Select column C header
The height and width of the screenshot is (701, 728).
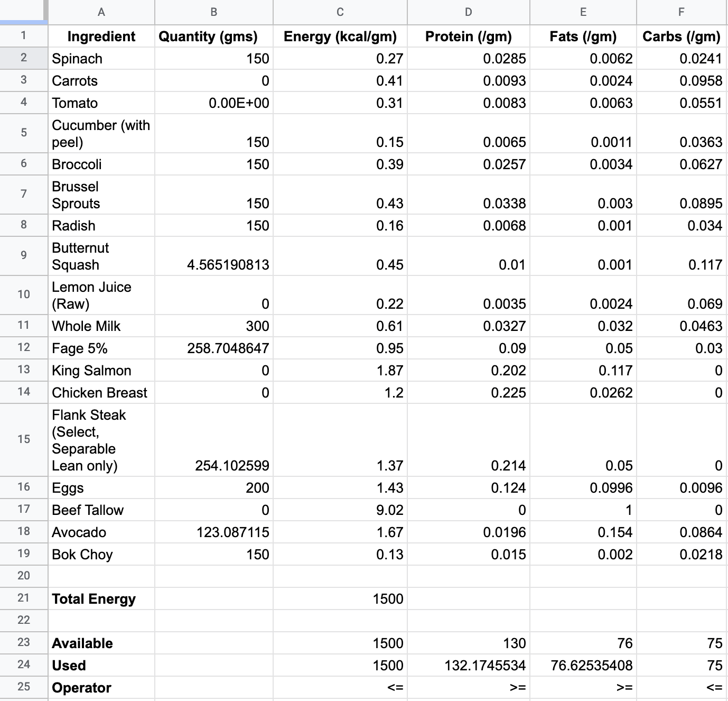tap(340, 12)
